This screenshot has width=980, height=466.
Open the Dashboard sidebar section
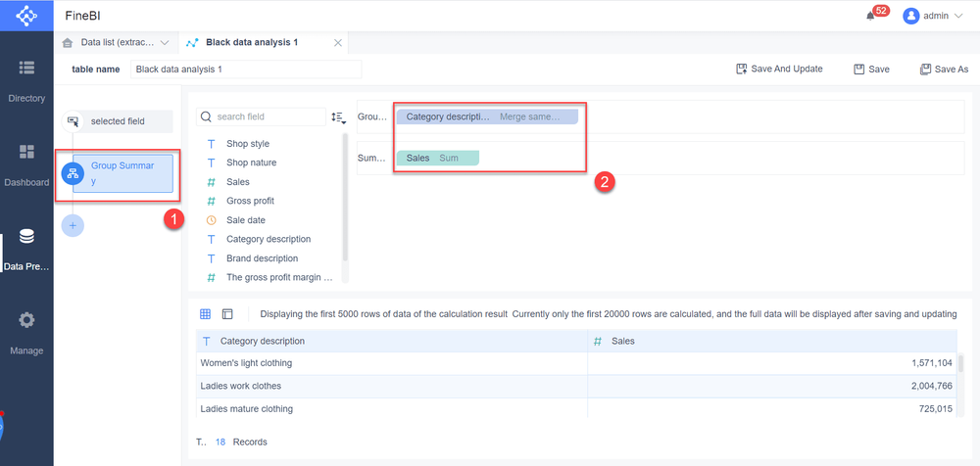pyautogui.click(x=26, y=164)
